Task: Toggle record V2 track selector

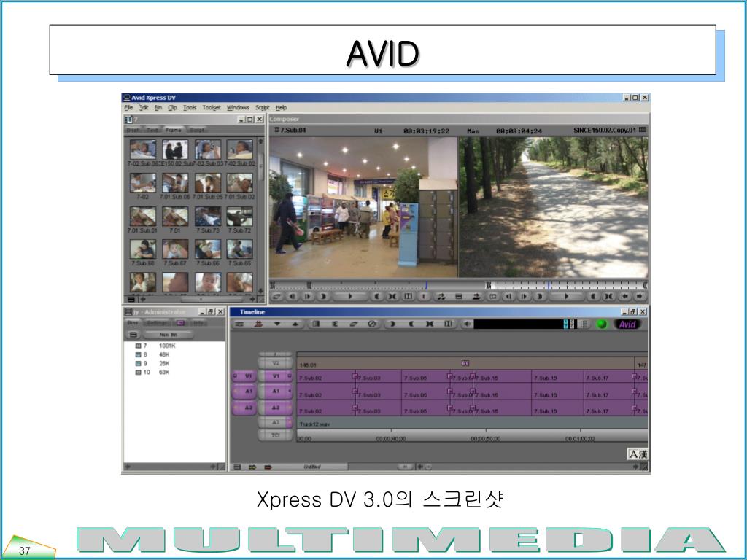Action: click(x=275, y=363)
